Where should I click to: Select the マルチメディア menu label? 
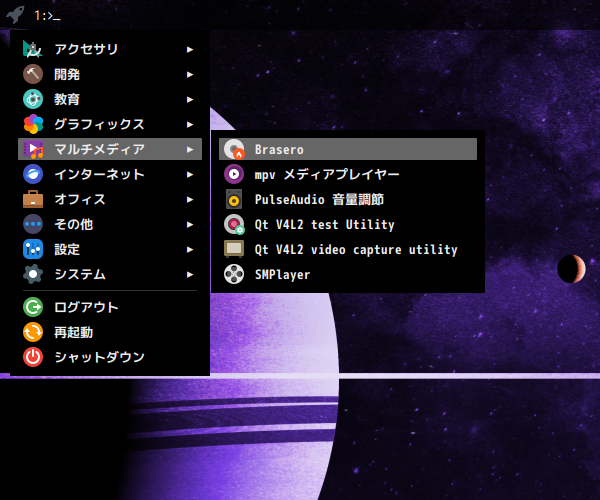point(99,149)
